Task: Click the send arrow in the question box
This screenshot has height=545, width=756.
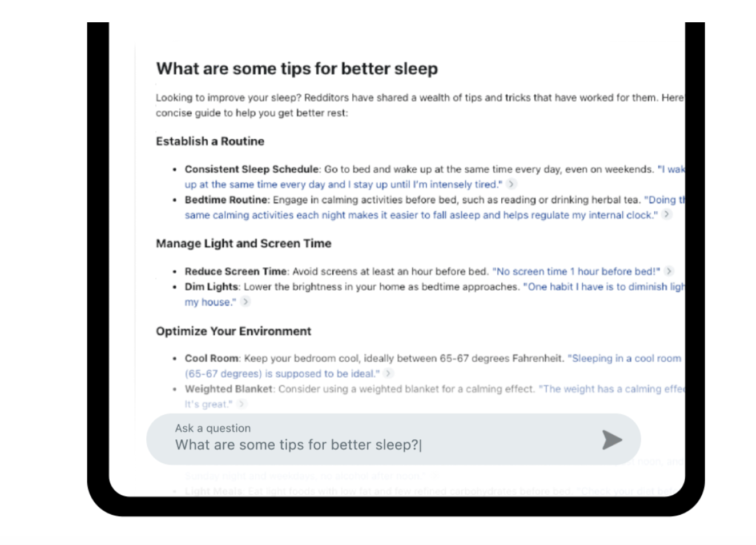Action: pyautogui.click(x=612, y=440)
